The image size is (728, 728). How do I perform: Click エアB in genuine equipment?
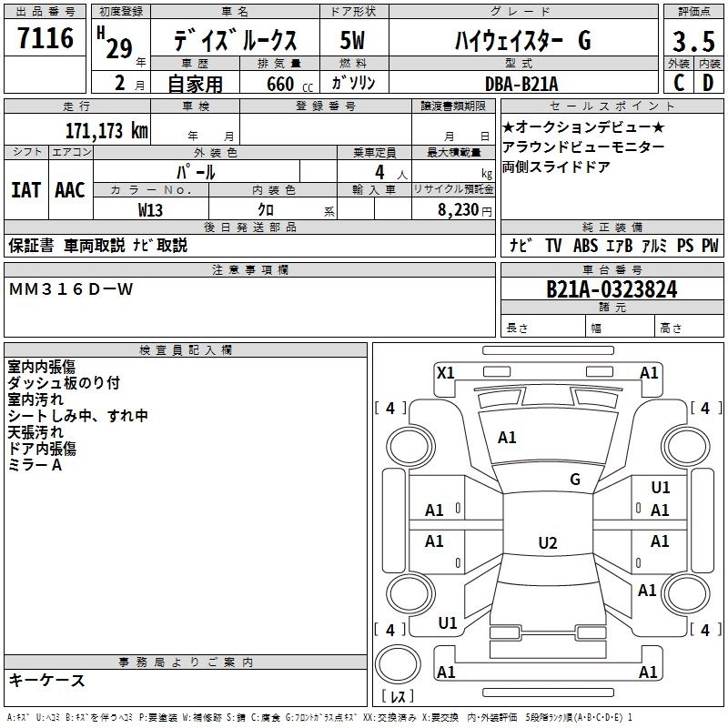point(620,245)
